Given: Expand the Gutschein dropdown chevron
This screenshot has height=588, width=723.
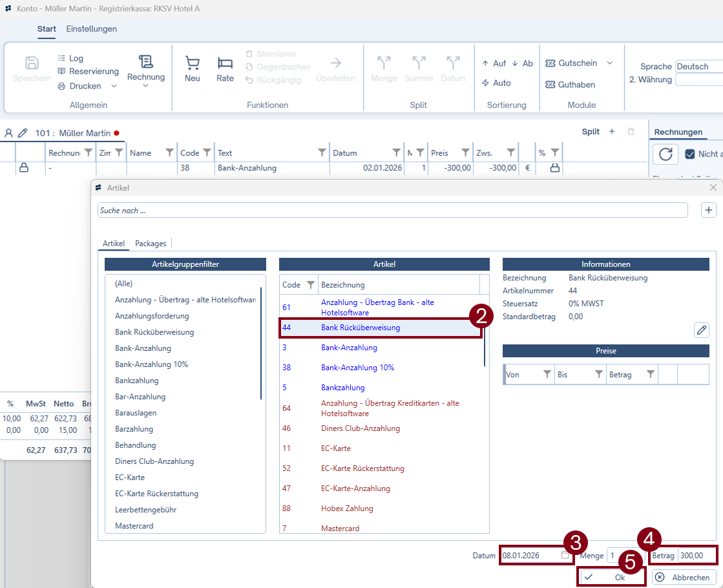Looking at the screenshot, I should pos(609,63).
